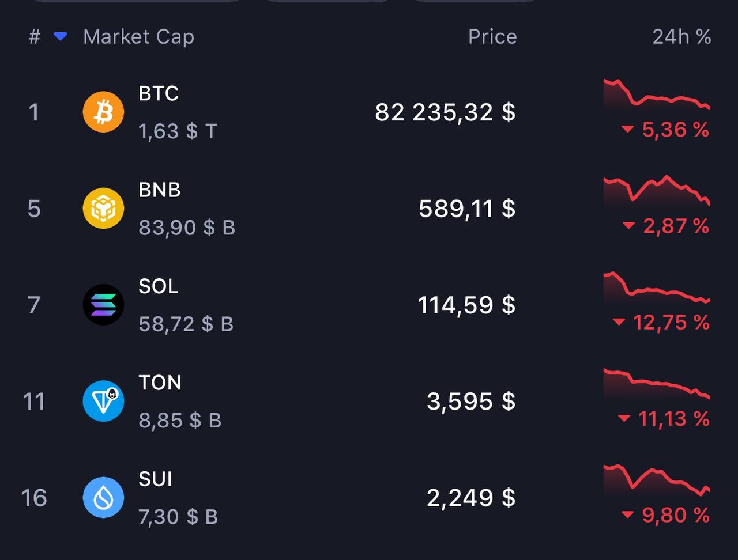This screenshot has width=738, height=560.
Task: Sort list by Market Cap header
Action: [x=138, y=37]
